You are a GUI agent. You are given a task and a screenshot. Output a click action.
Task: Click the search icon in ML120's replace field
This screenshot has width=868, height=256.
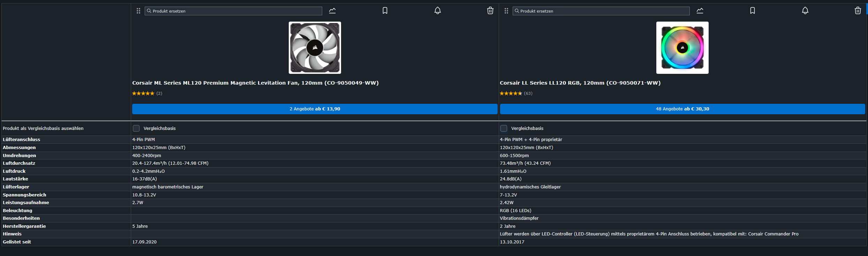pos(149,11)
